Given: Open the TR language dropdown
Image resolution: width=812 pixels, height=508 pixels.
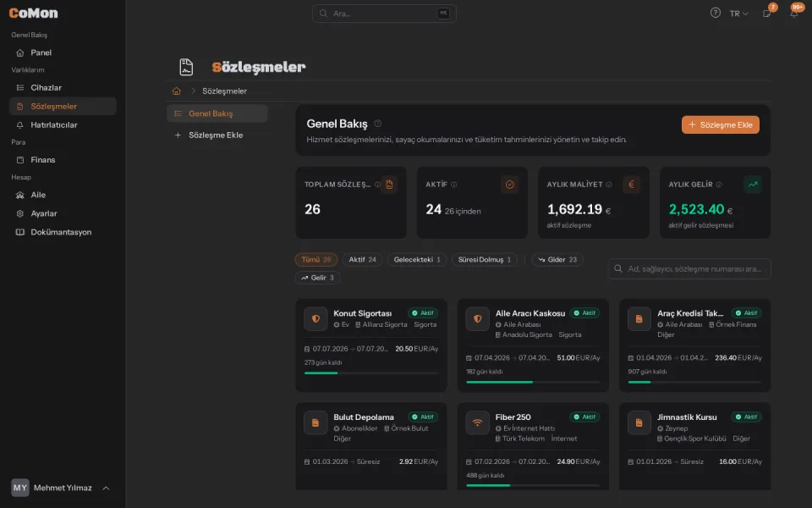Looking at the screenshot, I should [739, 14].
